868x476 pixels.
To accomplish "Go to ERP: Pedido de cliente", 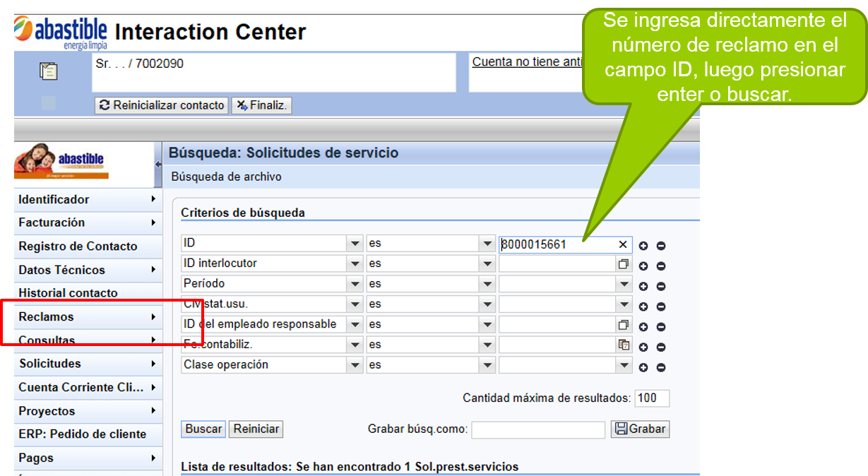I will click(x=88, y=434).
